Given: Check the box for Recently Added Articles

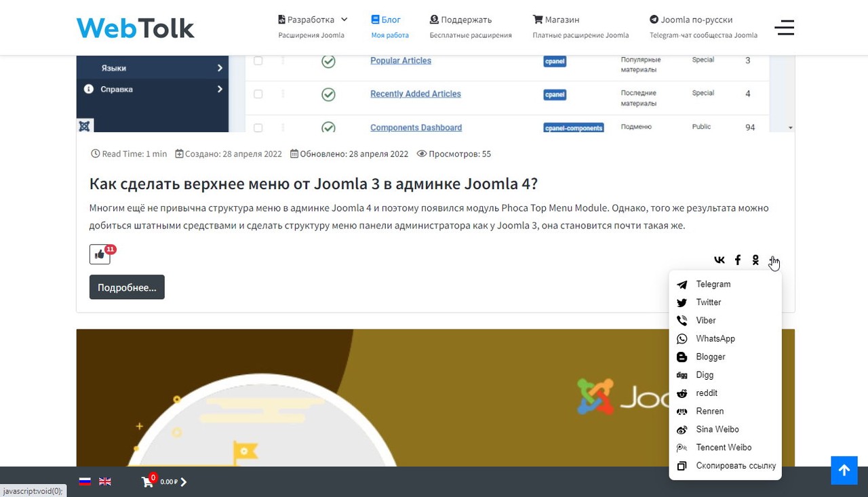Looking at the screenshot, I should pyautogui.click(x=258, y=94).
